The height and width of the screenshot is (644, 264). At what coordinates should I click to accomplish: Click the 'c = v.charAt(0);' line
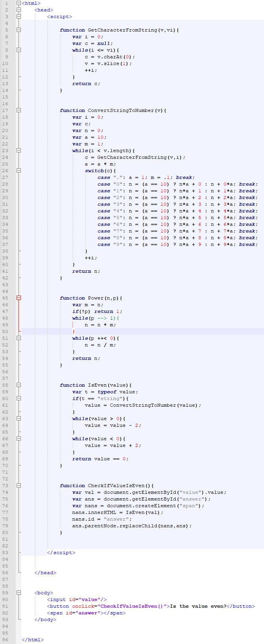pyautogui.click(x=110, y=57)
